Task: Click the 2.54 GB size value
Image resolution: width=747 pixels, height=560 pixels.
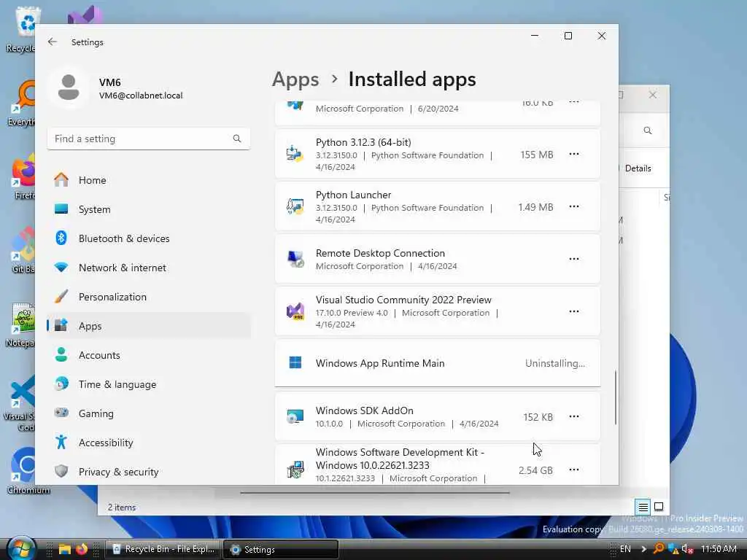Action: (536, 470)
